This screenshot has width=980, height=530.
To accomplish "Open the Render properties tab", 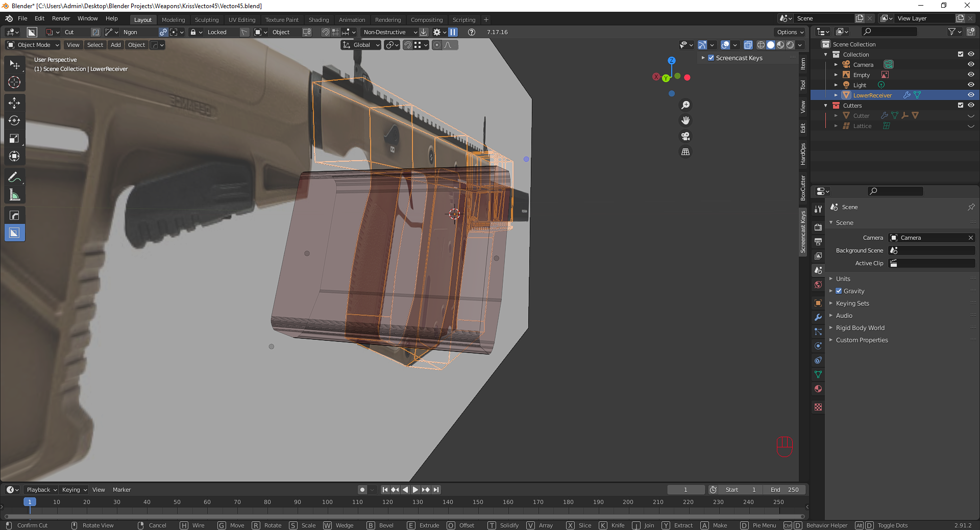I will click(x=818, y=227).
